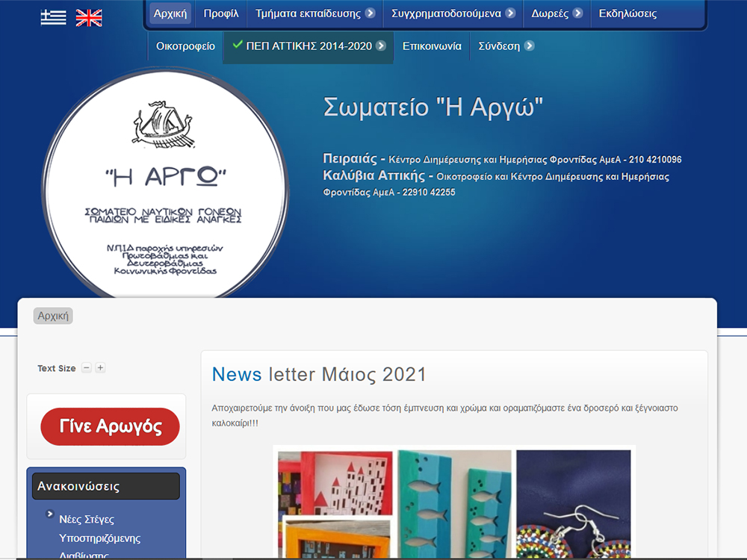Open the Επικοινωνία contact page
Viewport: 747px width, 560px height.
point(432,46)
